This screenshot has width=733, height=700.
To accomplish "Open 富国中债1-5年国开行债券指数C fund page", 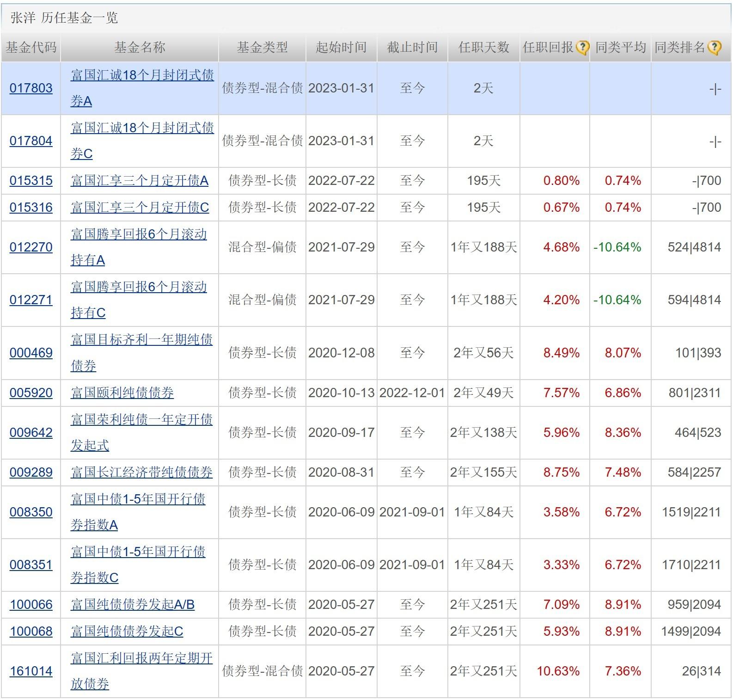I will (x=138, y=565).
